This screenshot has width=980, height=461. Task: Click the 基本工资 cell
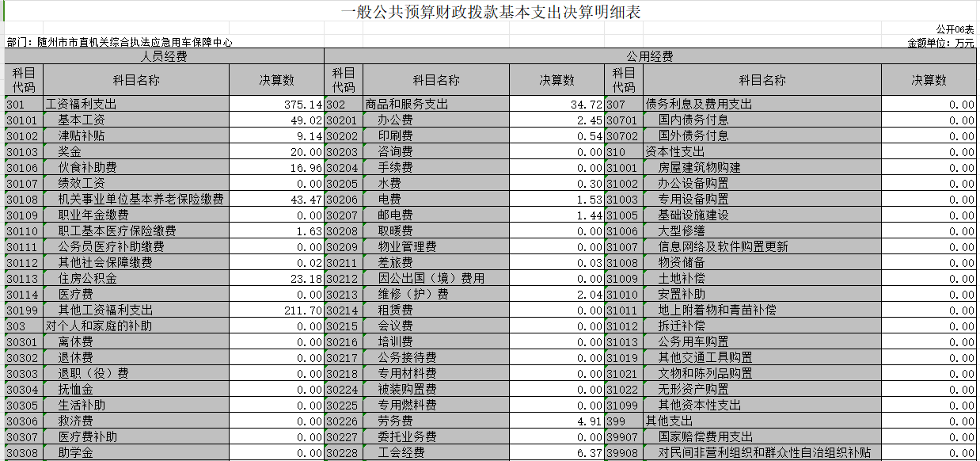(136, 120)
